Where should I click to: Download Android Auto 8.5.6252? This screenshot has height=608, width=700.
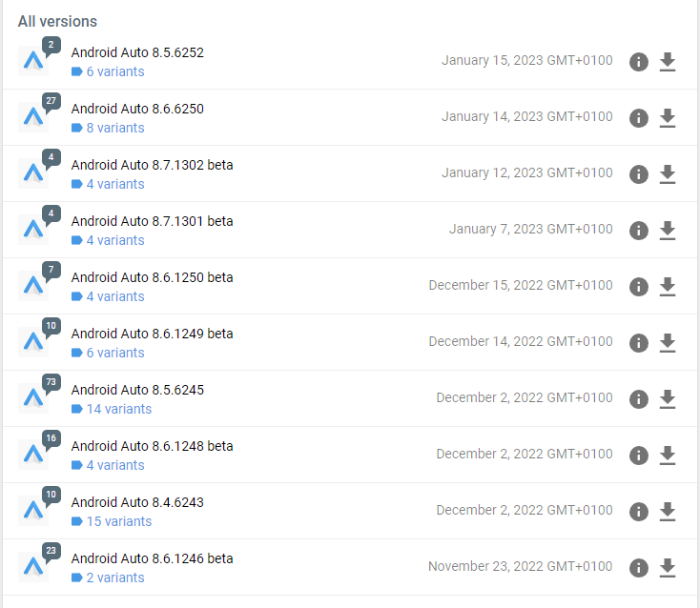[668, 62]
